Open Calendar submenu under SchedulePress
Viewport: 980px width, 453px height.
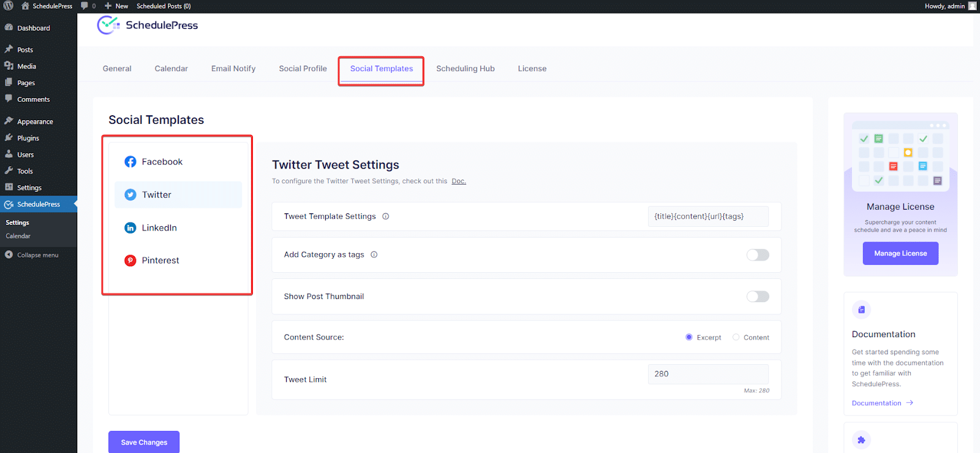18,236
